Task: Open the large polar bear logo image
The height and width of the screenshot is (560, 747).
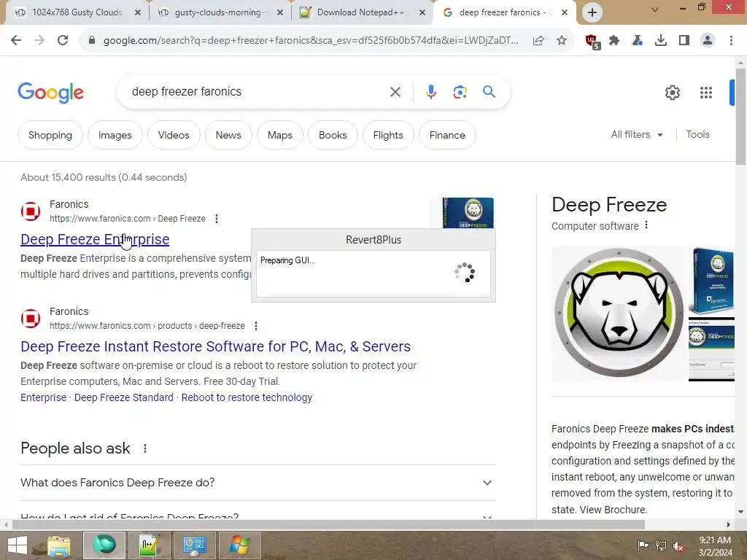Action: 619,314
